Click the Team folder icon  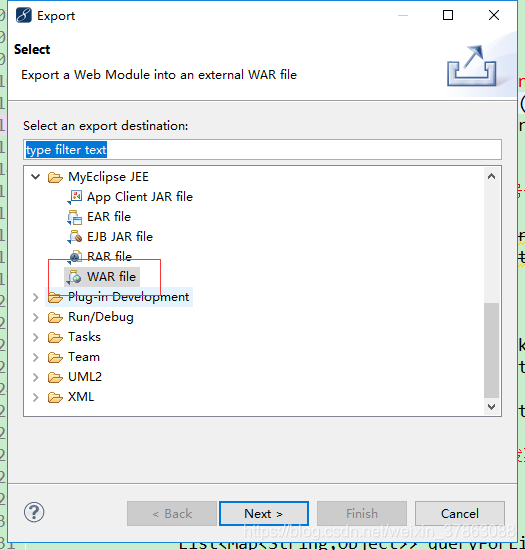(x=55, y=357)
